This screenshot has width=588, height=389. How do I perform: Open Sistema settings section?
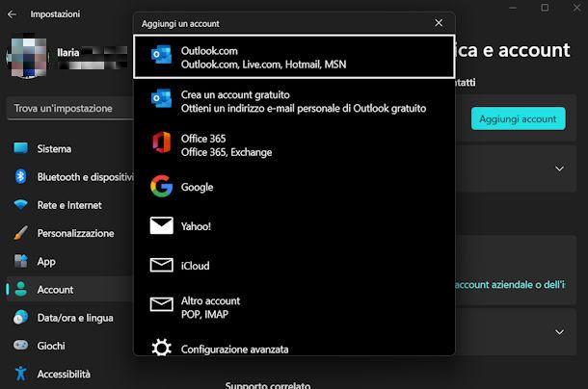(x=69, y=149)
